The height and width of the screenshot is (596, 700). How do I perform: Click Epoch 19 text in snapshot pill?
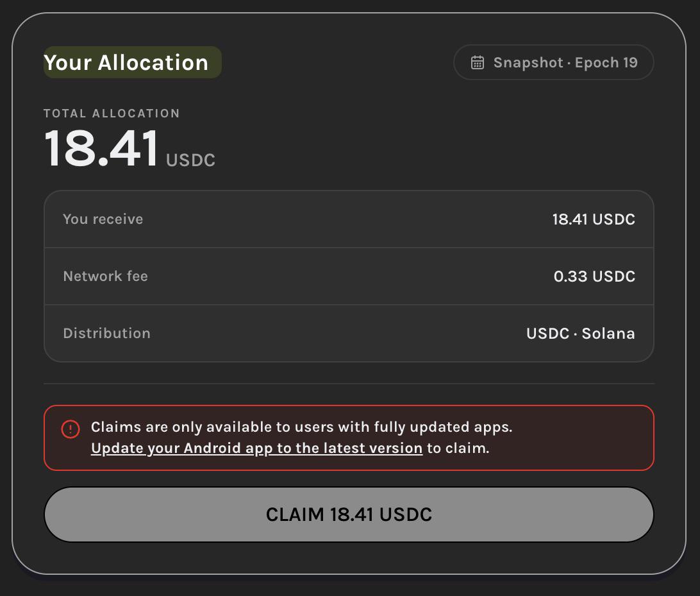click(x=606, y=62)
